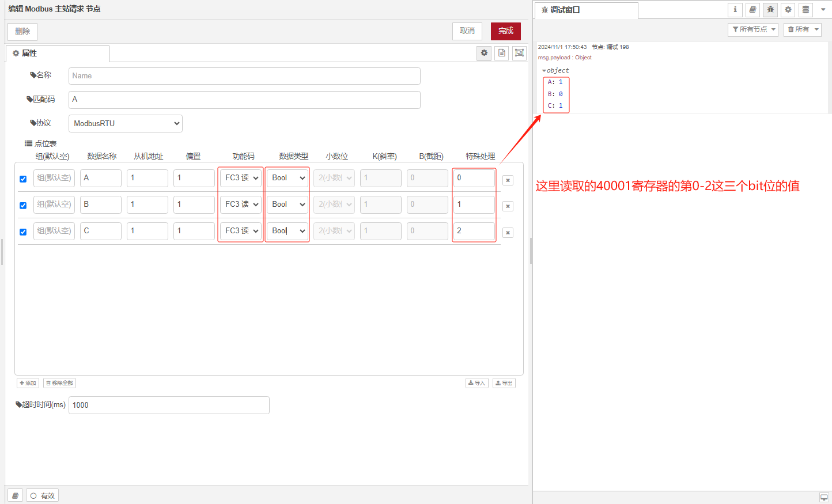Delete row A with its x button

click(508, 180)
